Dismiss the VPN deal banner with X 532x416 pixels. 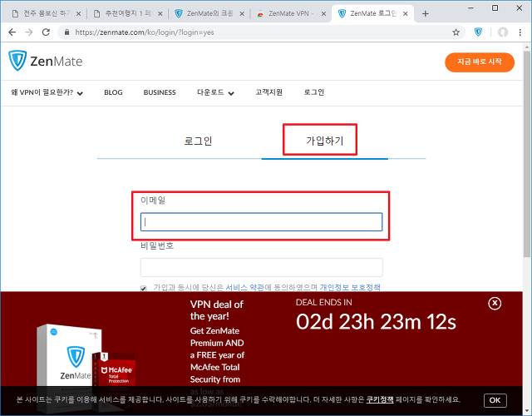(495, 303)
